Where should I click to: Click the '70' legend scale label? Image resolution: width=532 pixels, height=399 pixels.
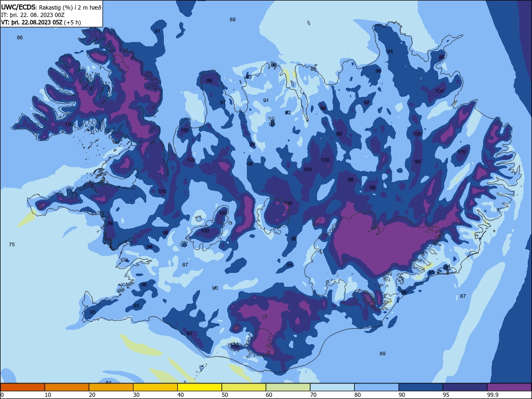point(313,395)
